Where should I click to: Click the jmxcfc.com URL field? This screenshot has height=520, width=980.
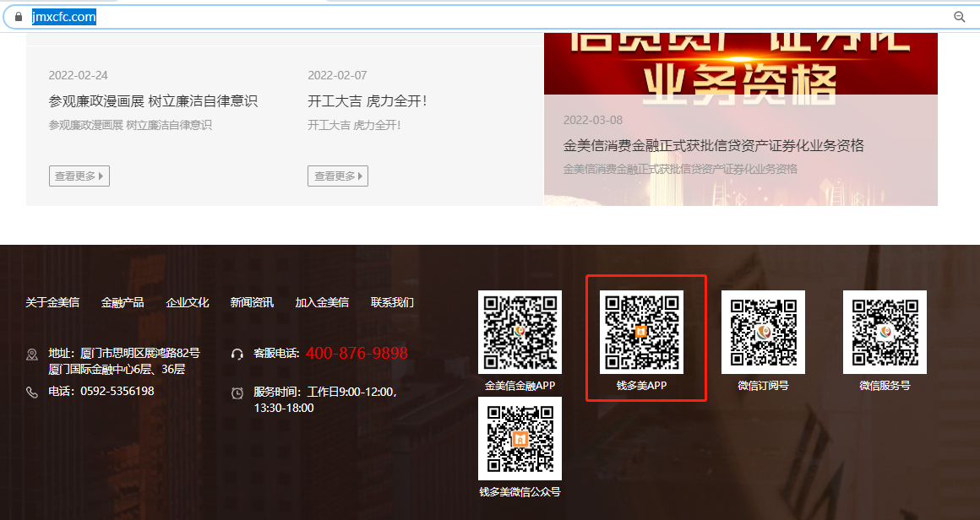pos(64,17)
